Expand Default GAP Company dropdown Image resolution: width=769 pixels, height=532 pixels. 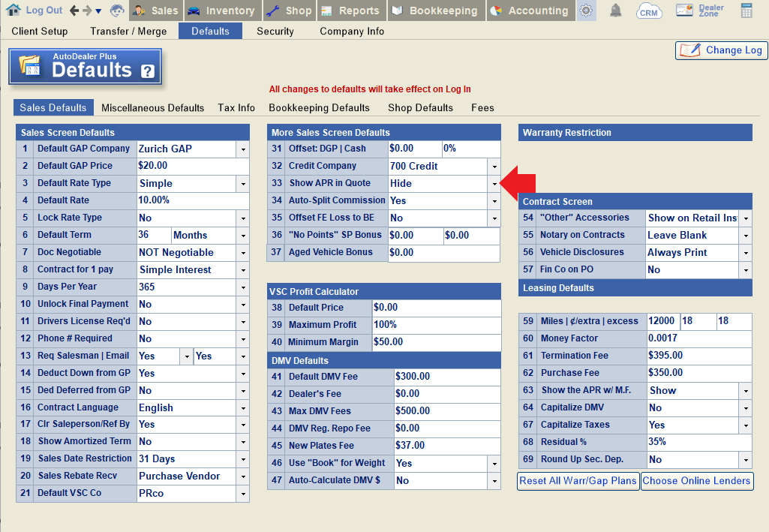tap(243, 149)
